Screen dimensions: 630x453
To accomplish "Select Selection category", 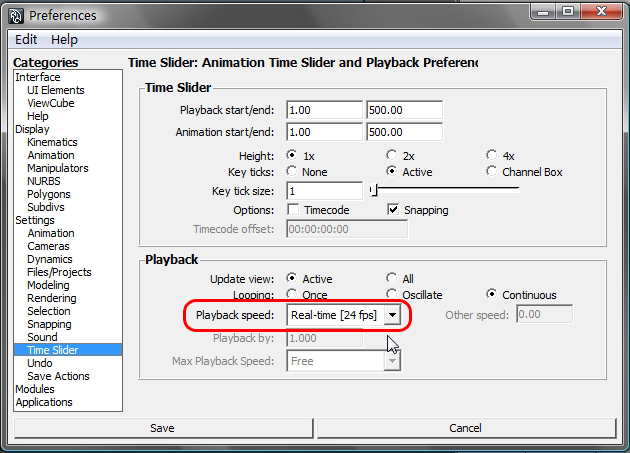I will click(x=49, y=311).
